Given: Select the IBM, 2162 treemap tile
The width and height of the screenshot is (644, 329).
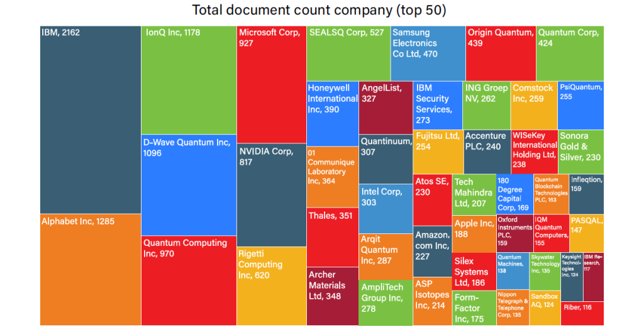Looking at the screenshot, I should click(91, 120).
